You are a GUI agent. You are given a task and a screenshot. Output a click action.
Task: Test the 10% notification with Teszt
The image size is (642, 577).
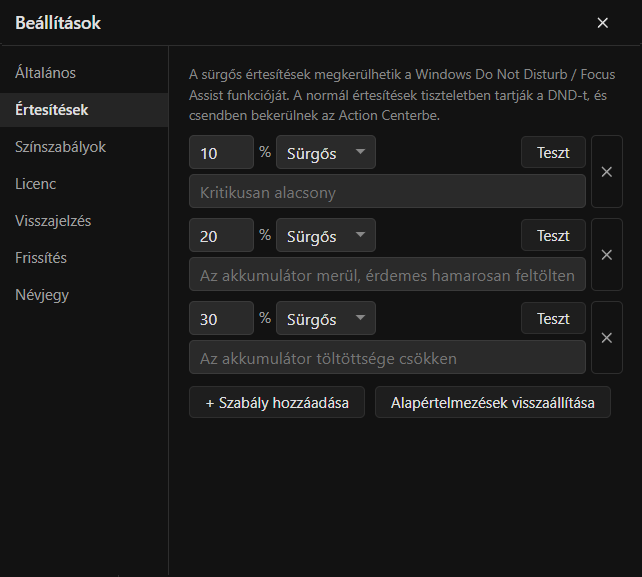click(553, 152)
